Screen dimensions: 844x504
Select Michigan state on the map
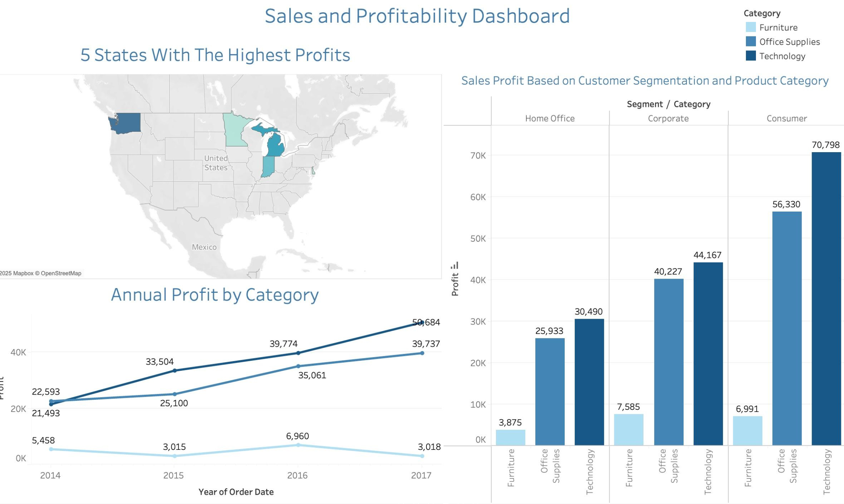(276, 145)
